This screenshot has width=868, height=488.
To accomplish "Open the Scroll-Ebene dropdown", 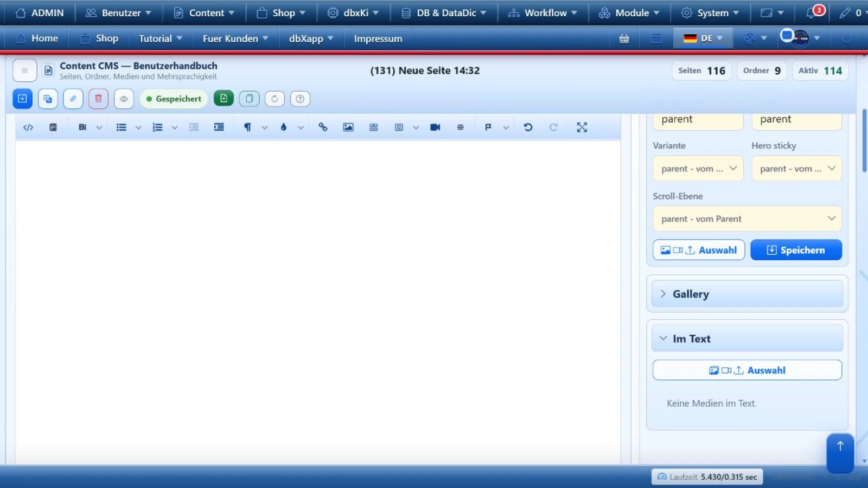I will click(x=747, y=219).
